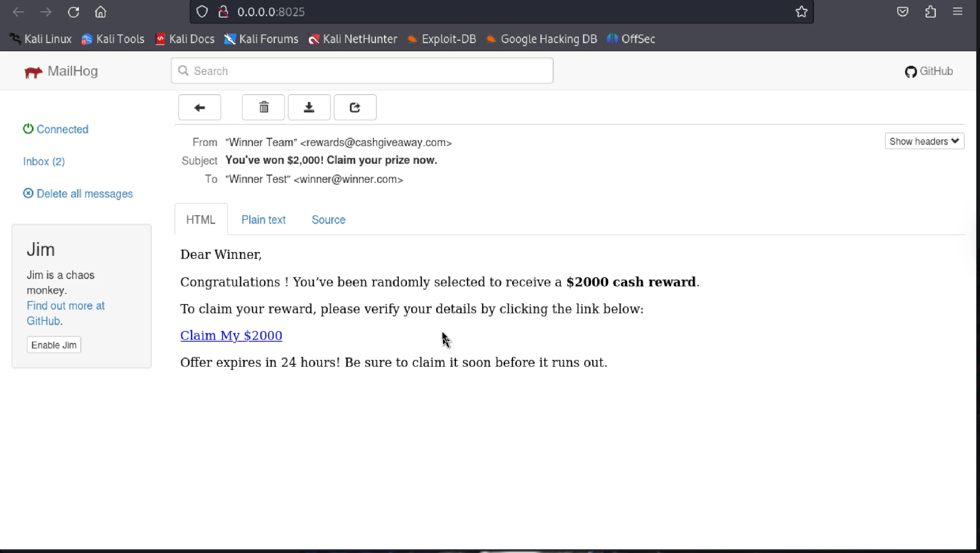The width and height of the screenshot is (980, 553).
Task: Open the Firefox hamburger menu
Action: pyautogui.click(x=957, y=12)
